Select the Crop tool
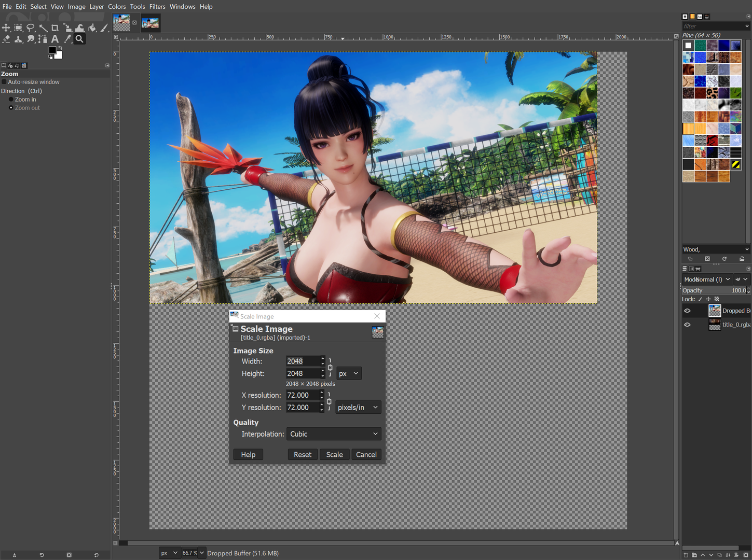Viewport: 752px width, 560px height. pos(55,27)
